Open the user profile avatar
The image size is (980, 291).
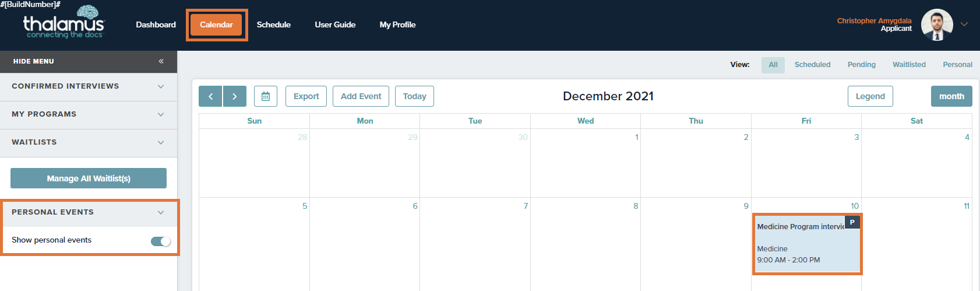[x=937, y=25]
